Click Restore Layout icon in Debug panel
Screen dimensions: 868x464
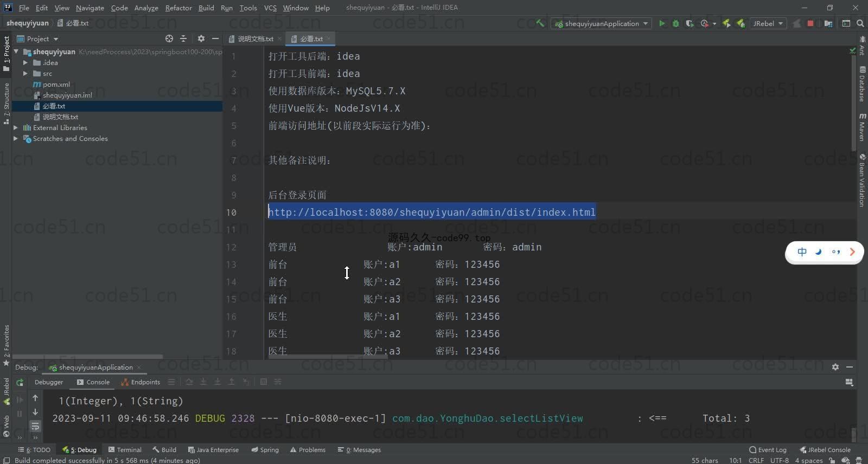pyautogui.click(x=850, y=382)
